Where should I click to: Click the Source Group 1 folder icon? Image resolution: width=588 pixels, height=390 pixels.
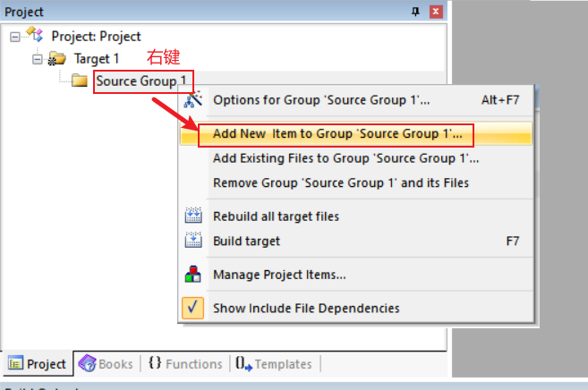pos(80,81)
